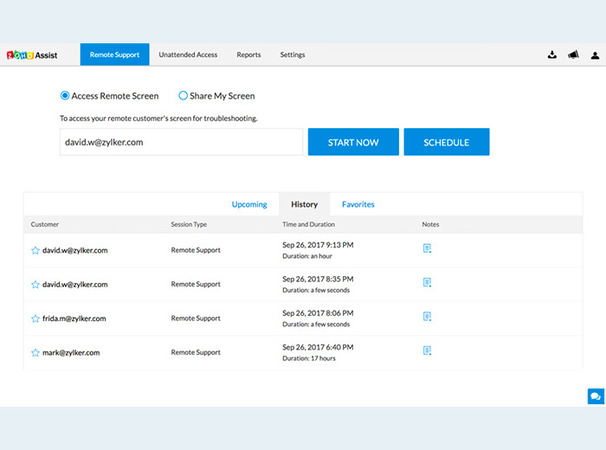This screenshot has width=606, height=450.
Task: Open the Settings tab
Action: pyautogui.click(x=293, y=55)
